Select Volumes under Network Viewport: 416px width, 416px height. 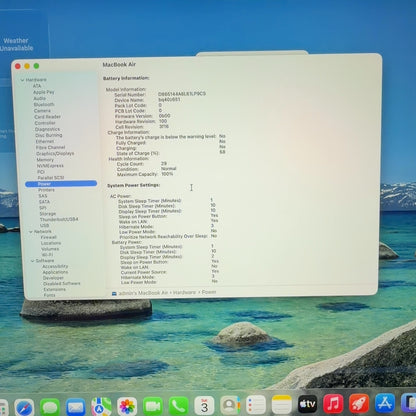(x=50, y=249)
